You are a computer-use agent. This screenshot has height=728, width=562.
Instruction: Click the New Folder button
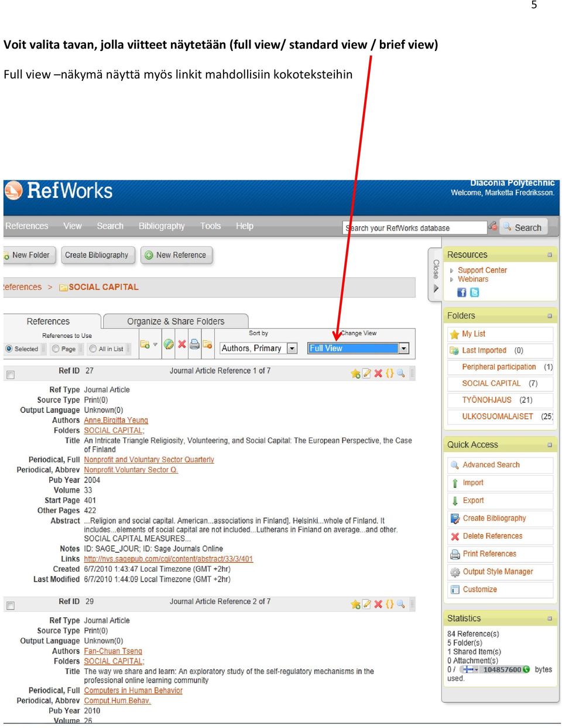tap(29, 255)
